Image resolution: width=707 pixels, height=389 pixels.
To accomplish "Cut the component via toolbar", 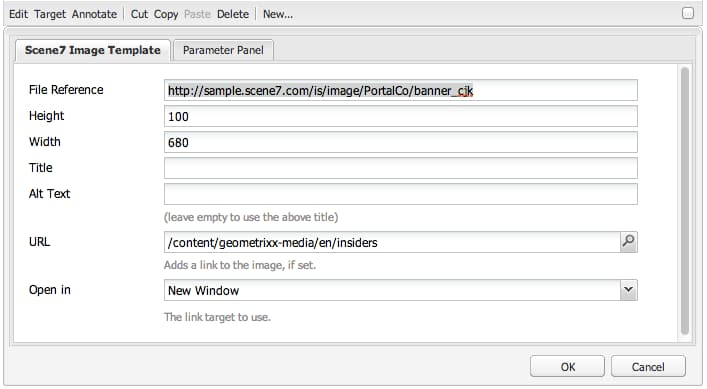I will coord(139,14).
